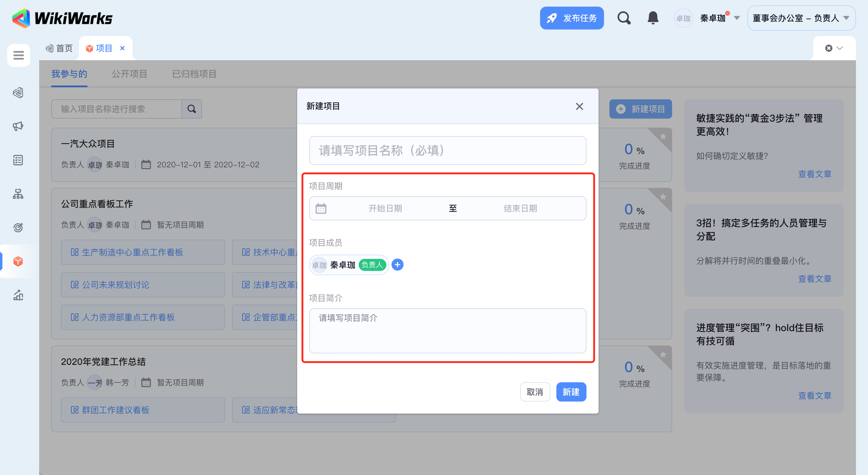868x475 pixels.
Task: Add a project member with plus icon
Action: (x=397, y=265)
